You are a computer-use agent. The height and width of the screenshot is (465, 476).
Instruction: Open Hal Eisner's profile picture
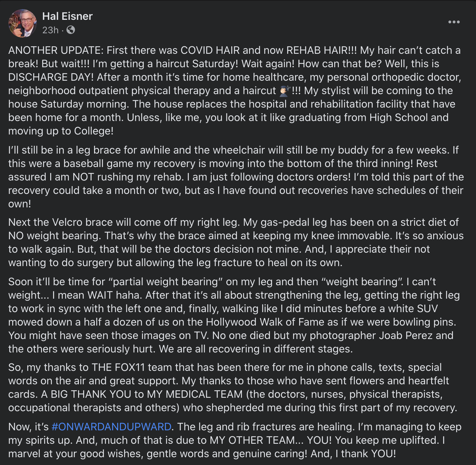(23, 23)
